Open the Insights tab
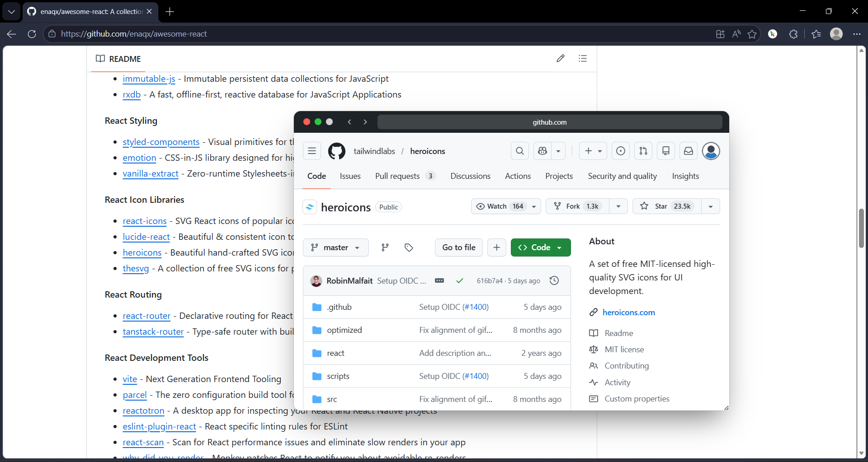 (x=685, y=176)
